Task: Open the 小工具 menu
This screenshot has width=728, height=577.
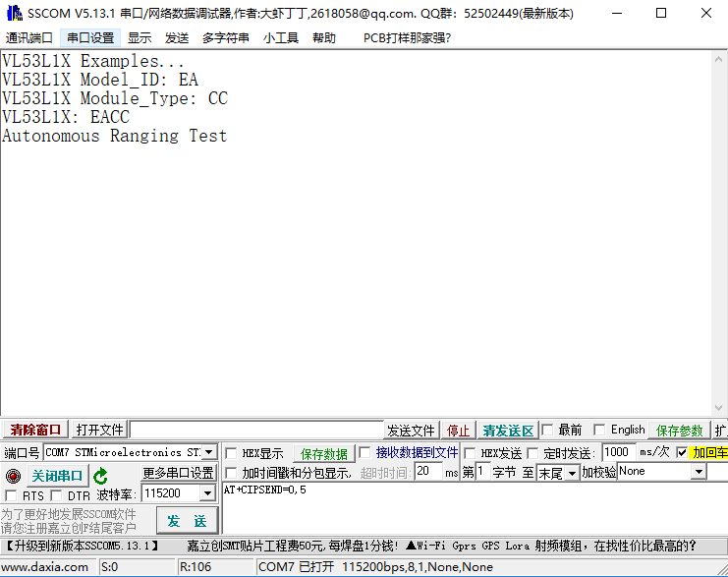Action: click(x=280, y=37)
